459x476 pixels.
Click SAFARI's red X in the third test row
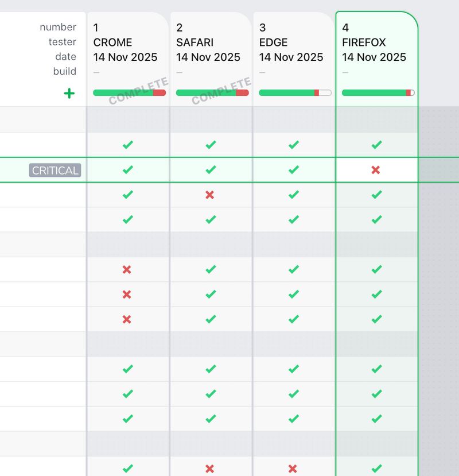(x=210, y=194)
